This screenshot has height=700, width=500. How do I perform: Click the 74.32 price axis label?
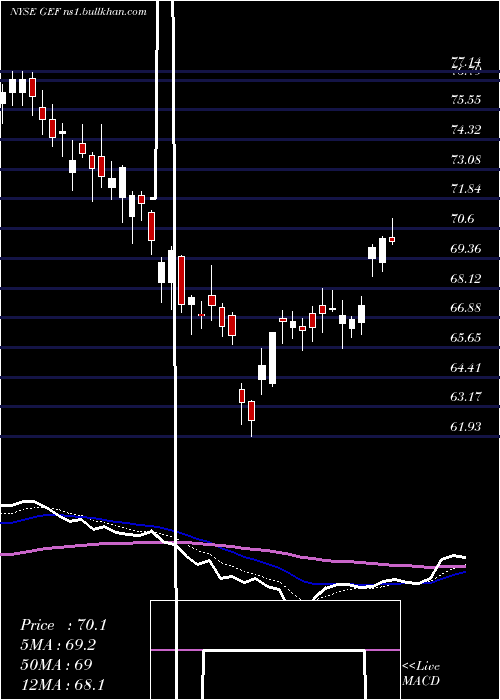(x=466, y=130)
